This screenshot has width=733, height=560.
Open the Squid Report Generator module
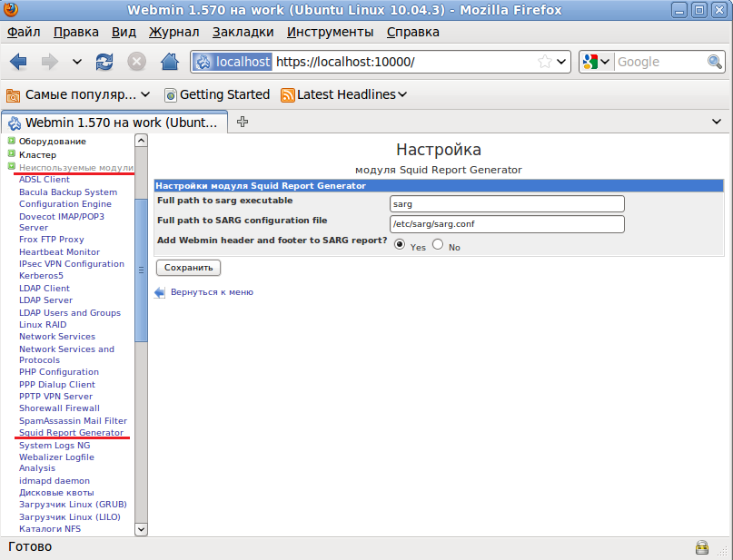tap(71, 433)
